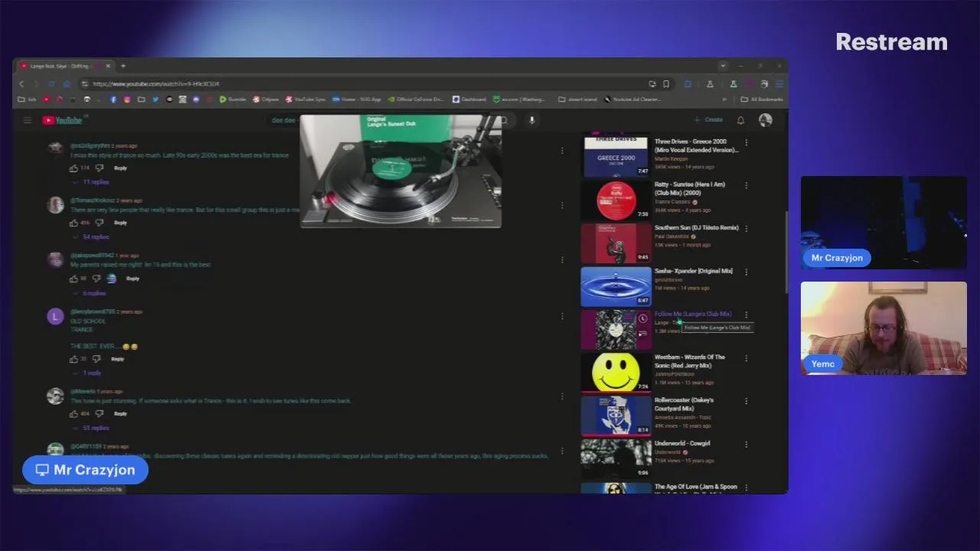The image size is (980, 551).
Task: Click the Facebook bookmark icon
Action: [113, 99]
